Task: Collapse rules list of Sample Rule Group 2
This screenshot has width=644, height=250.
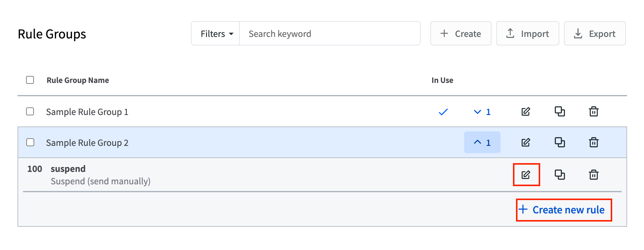Action: coord(482,142)
